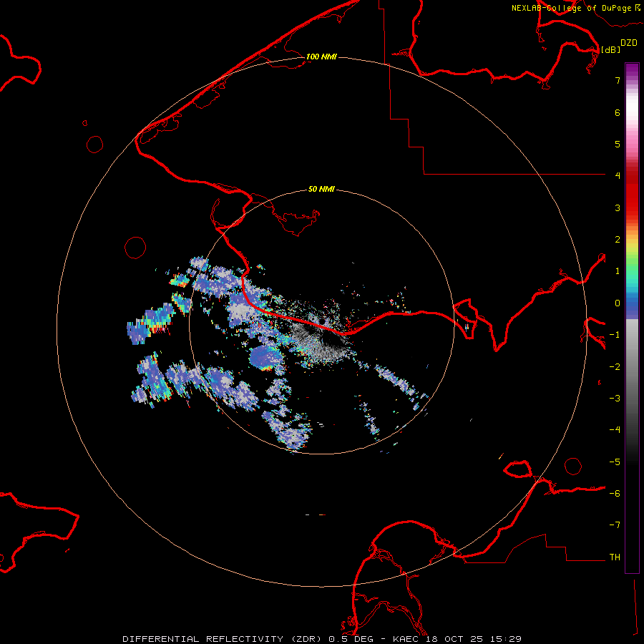Click the 0.5 DEG elevation text
The image size is (644, 644).
point(351,639)
